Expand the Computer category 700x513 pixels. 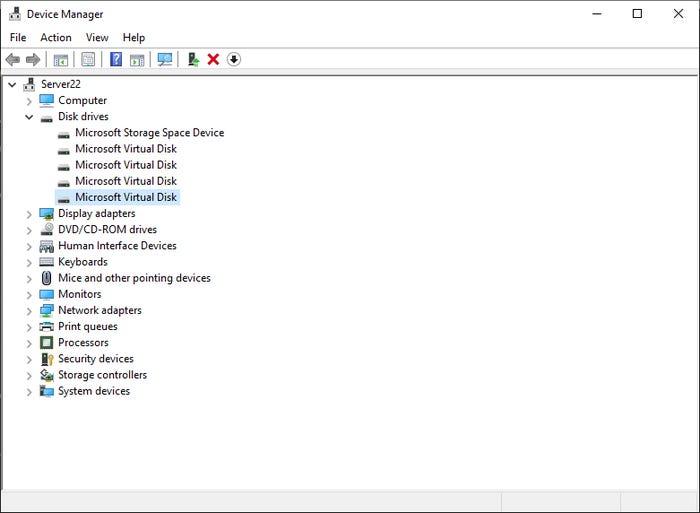click(29, 101)
